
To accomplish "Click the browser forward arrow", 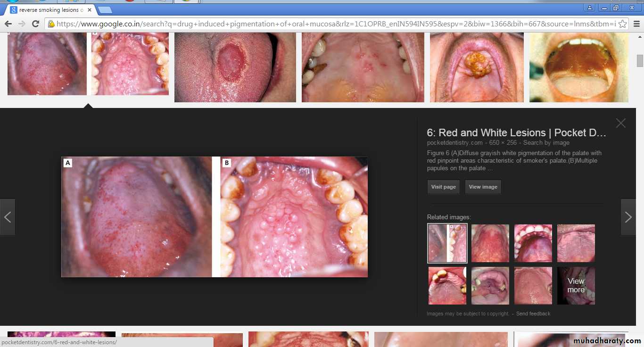I will coord(22,24).
